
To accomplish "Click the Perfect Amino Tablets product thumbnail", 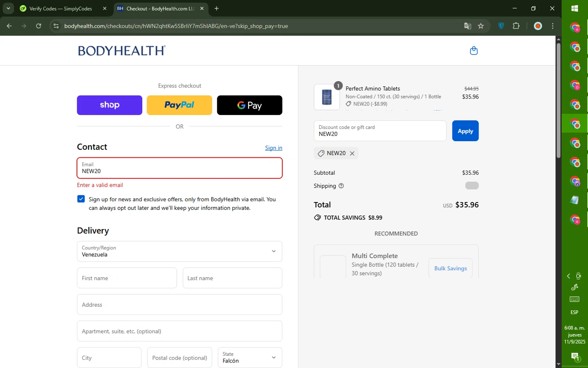I will (x=327, y=97).
